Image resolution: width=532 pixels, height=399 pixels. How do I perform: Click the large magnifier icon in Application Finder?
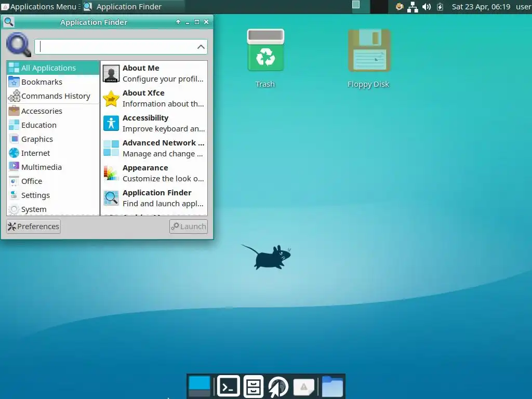(x=19, y=45)
